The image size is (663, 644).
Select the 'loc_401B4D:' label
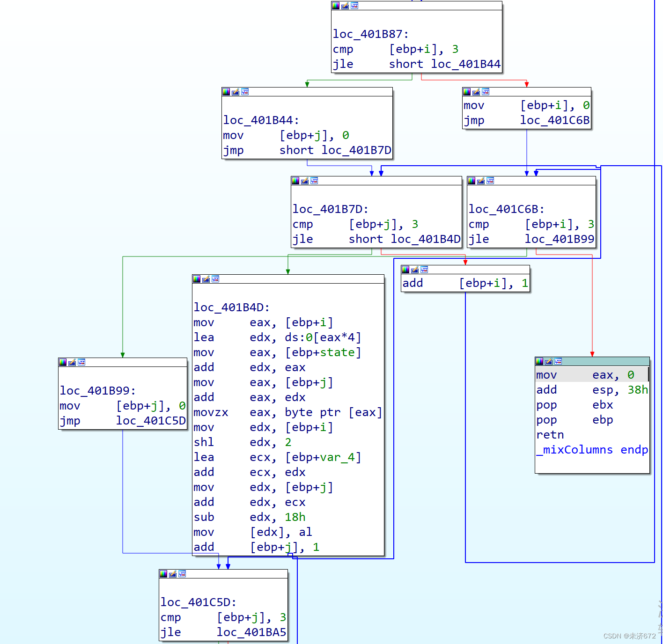[x=232, y=307]
